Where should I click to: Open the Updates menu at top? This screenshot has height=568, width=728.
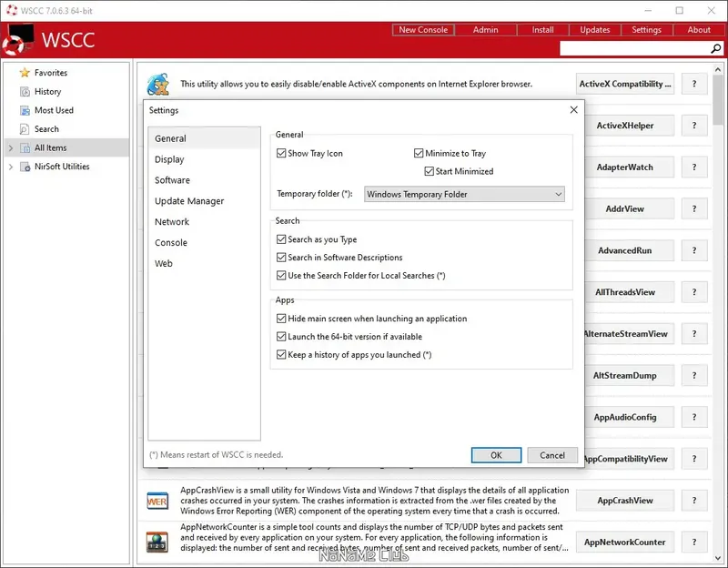click(x=594, y=29)
